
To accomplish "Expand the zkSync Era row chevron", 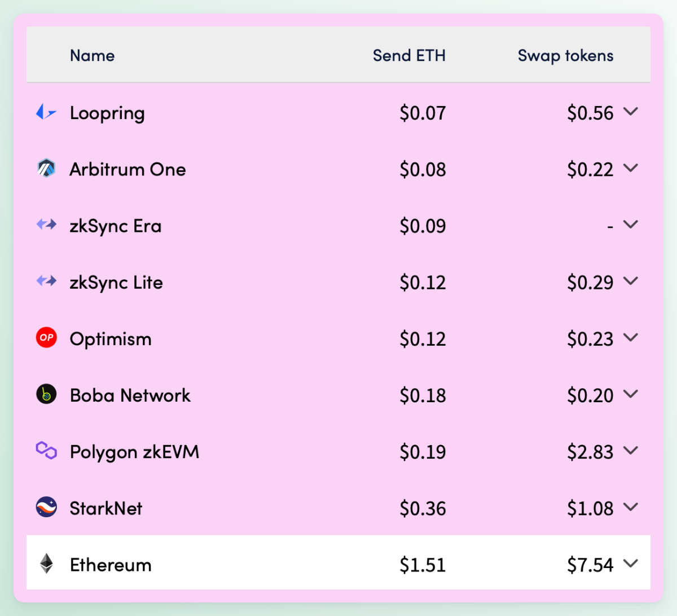I will (x=631, y=225).
